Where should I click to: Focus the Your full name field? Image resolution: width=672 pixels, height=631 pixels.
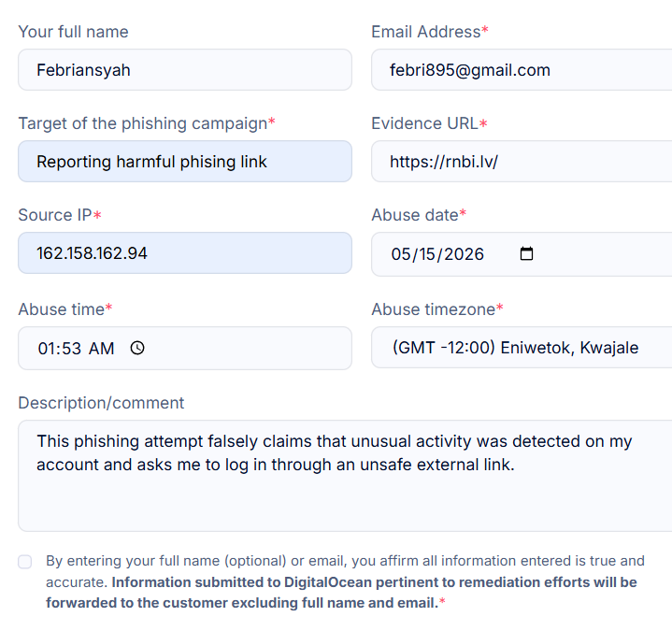185,70
